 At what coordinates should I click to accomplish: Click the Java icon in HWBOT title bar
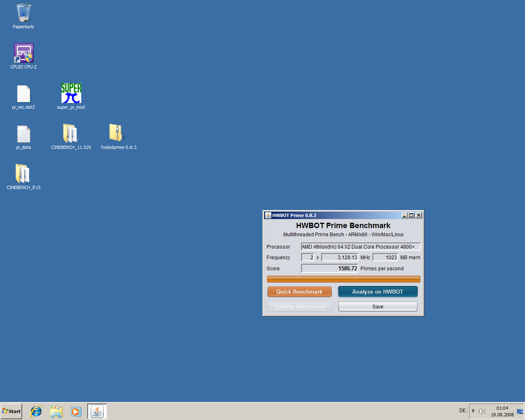(x=268, y=215)
